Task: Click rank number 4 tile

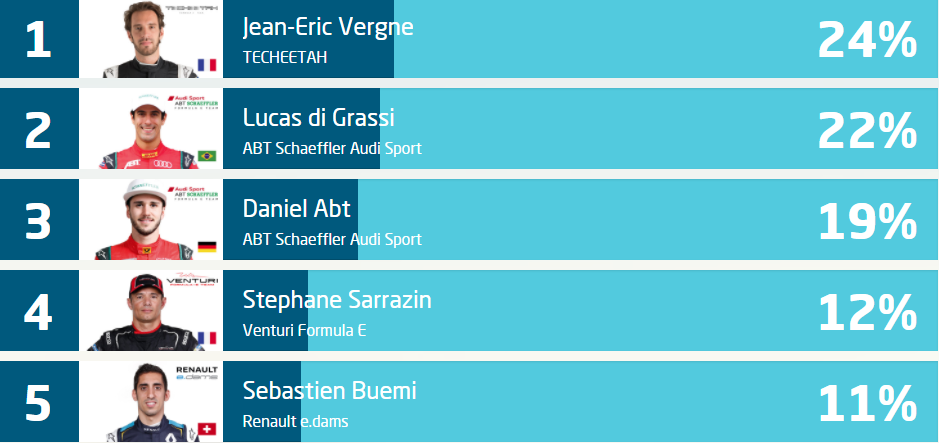Action: [39, 311]
